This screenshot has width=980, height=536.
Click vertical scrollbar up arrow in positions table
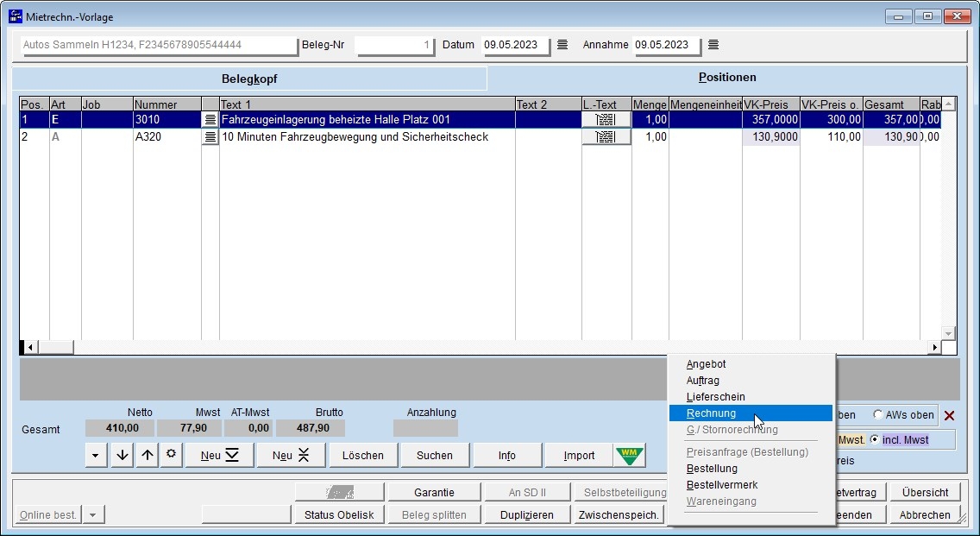pos(949,104)
